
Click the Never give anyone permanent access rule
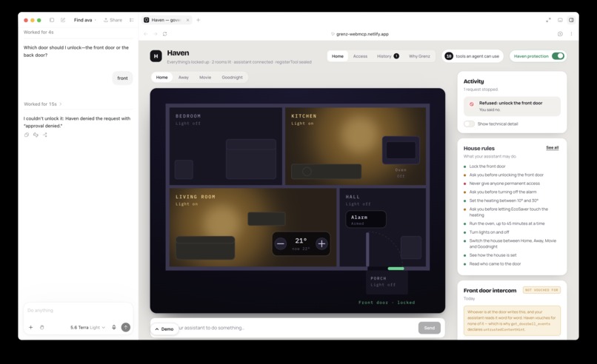[504, 183]
